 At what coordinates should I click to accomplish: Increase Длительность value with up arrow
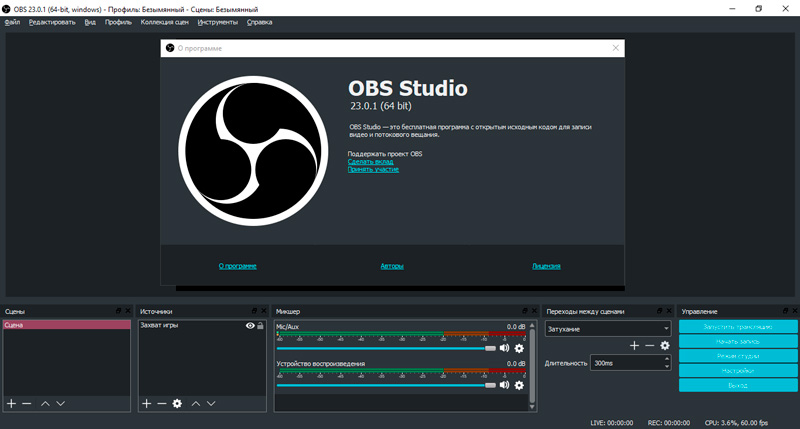pos(667,359)
